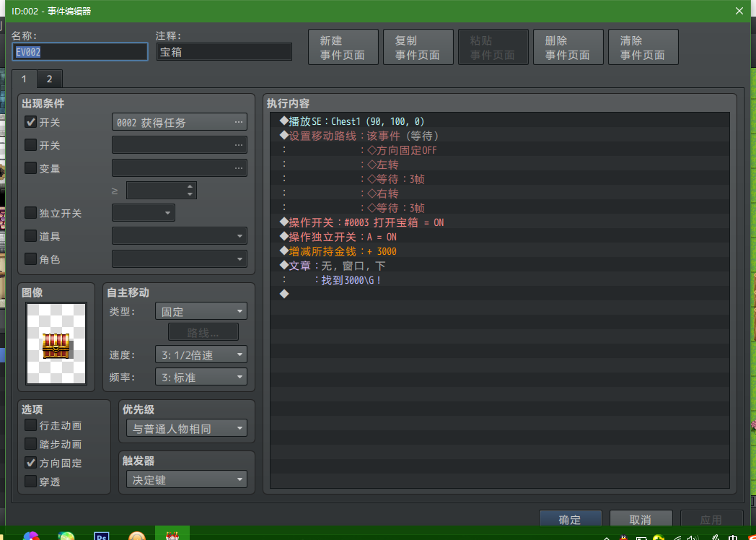
Task: Open the 频率 dropdown showing 3: 标准
Action: [x=201, y=377]
